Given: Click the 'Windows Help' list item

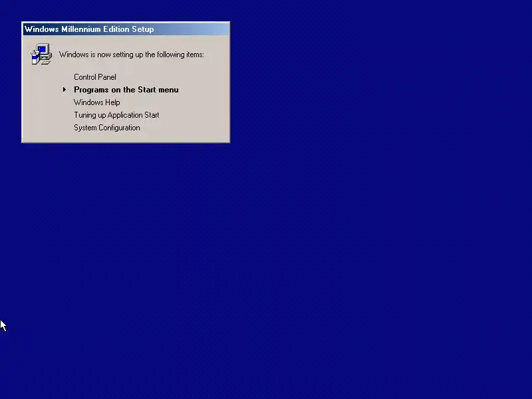Looking at the screenshot, I should (96, 102).
